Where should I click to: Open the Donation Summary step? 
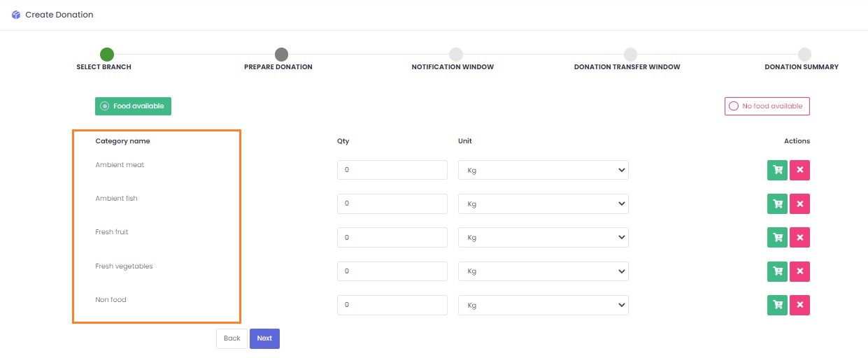(804, 55)
